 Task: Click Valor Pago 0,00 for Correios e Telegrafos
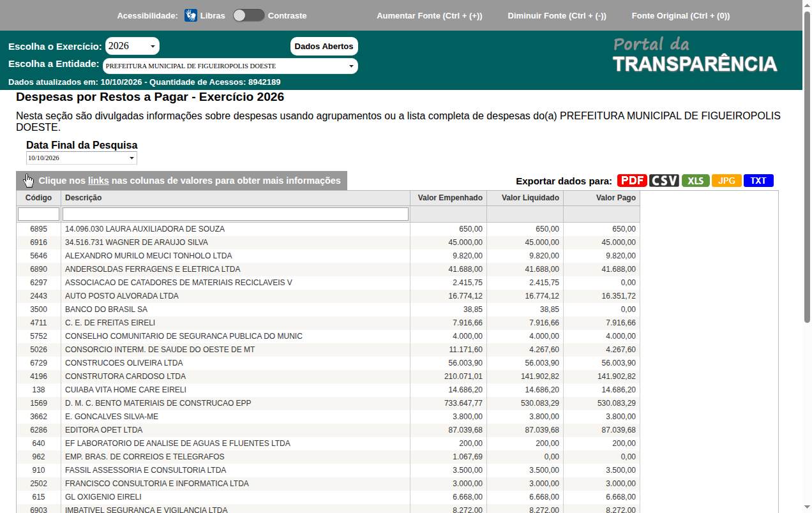tap(628, 457)
